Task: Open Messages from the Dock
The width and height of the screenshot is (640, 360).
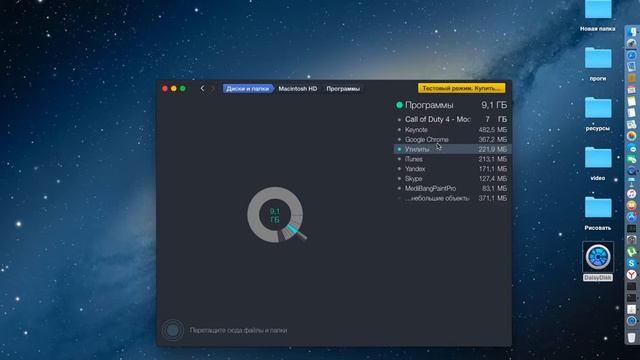Action: tap(632, 149)
